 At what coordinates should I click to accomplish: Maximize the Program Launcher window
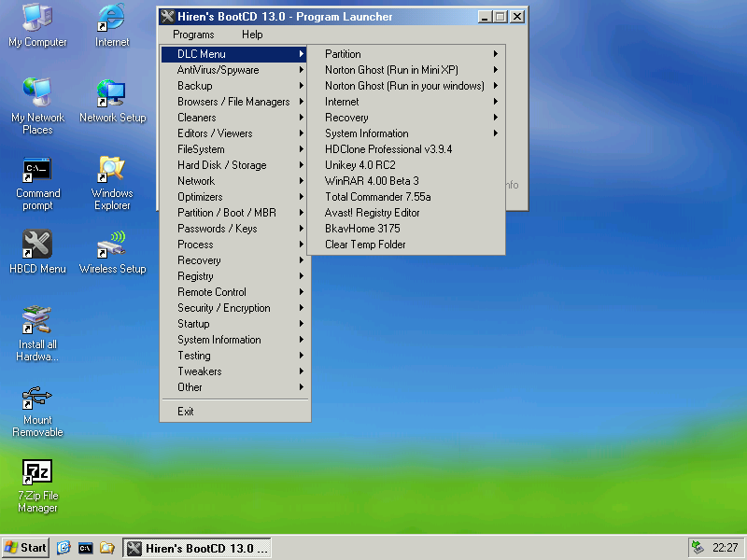[500, 17]
